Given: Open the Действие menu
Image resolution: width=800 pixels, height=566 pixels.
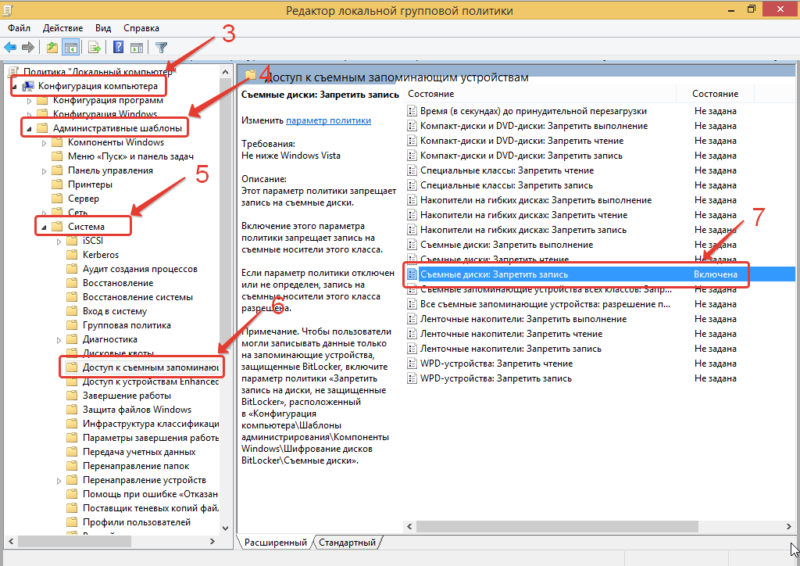Looking at the screenshot, I should [66, 28].
